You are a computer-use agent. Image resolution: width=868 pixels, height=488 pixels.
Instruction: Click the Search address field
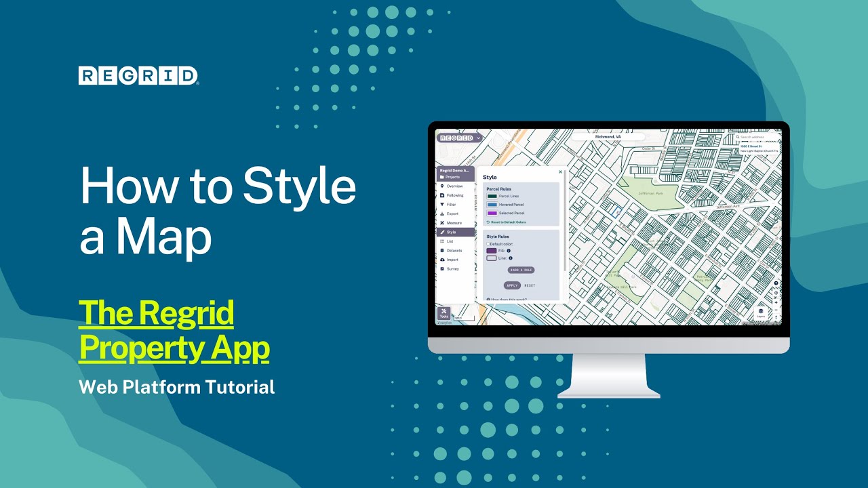point(758,137)
